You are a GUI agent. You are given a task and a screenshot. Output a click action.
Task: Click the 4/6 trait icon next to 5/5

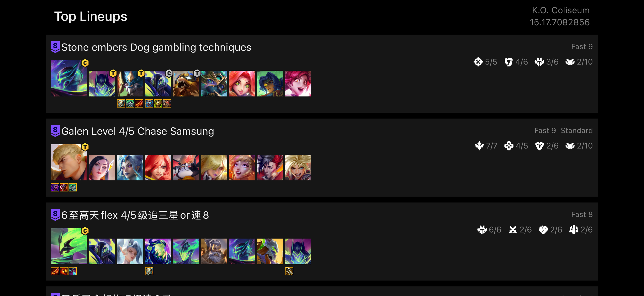click(x=508, y=62)
